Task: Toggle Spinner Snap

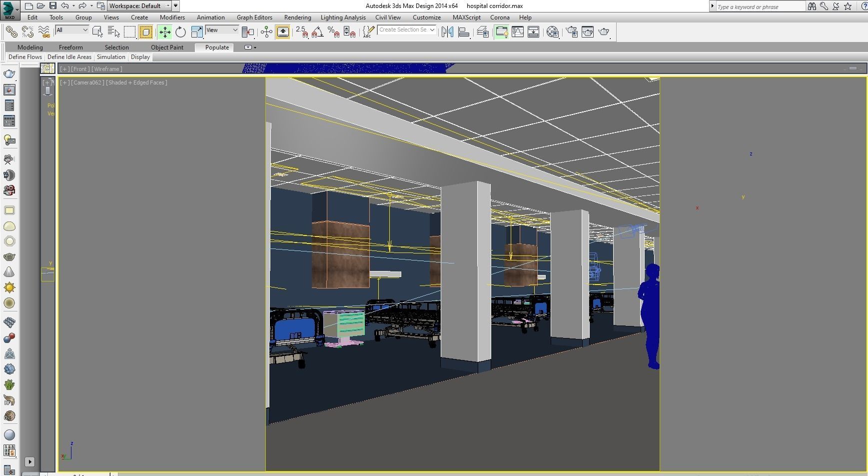Action: 350,32
